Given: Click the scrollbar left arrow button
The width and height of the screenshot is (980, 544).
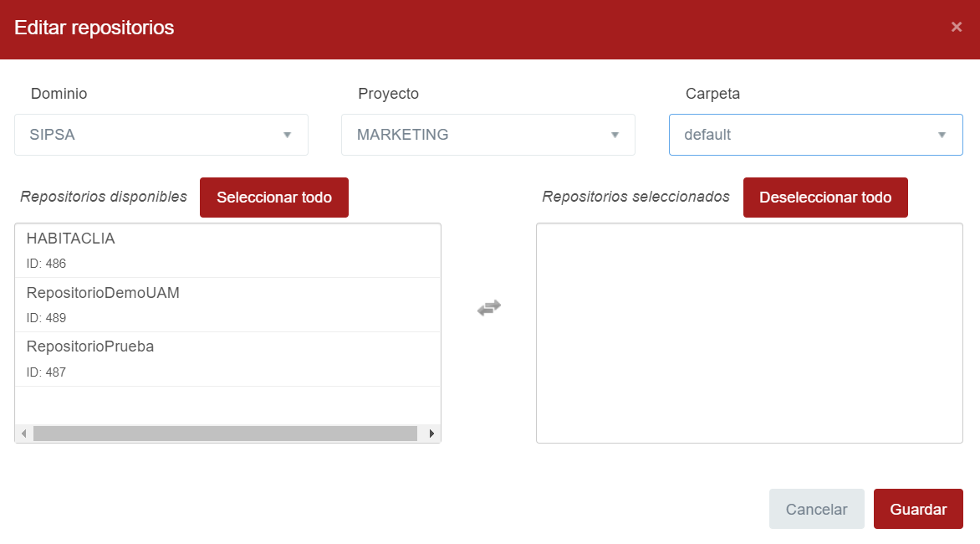Looking at the screenshot, I should (x=24, y=434).
